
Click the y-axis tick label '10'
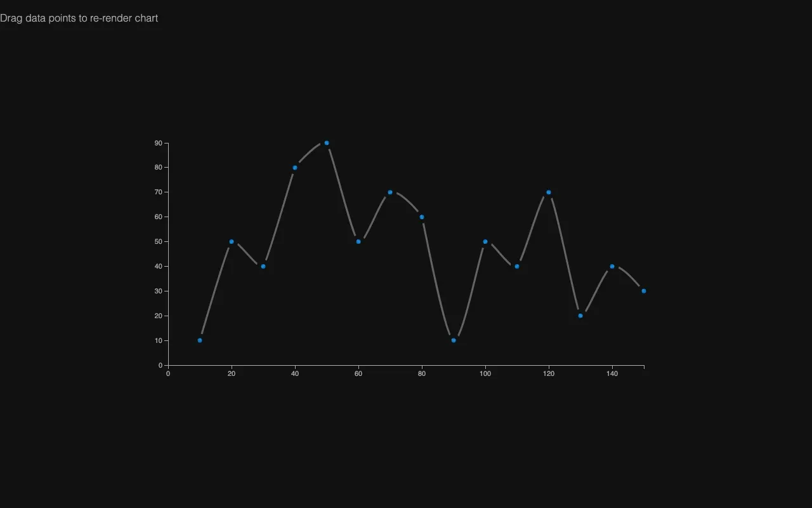click(159, 341)
